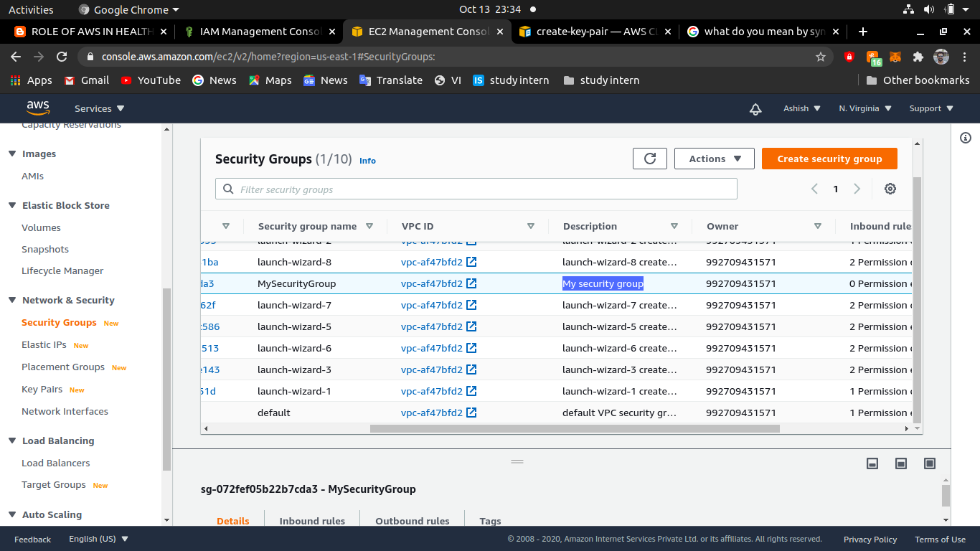Open the red shield extension
The image size is (980, 551).
(849, 57)
